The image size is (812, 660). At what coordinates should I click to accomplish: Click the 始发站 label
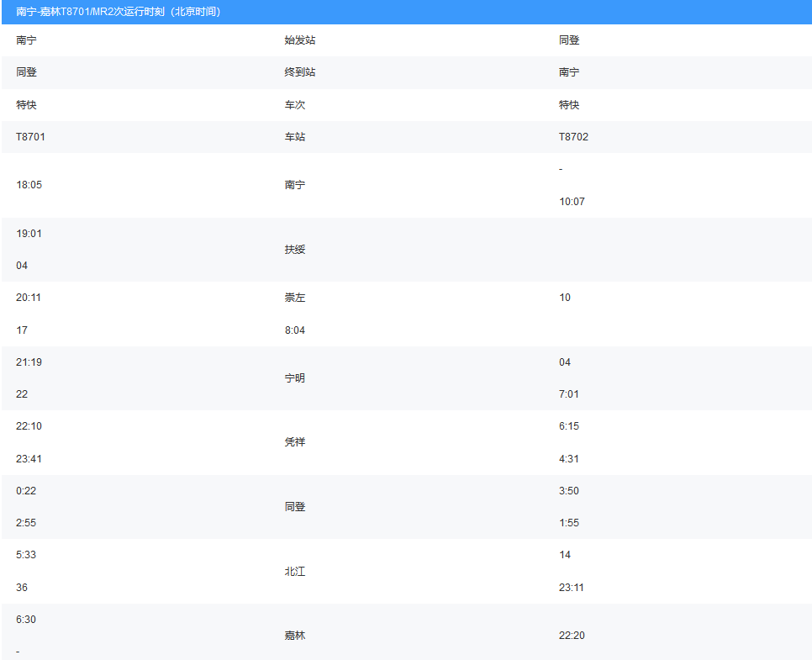pos(300,40)
